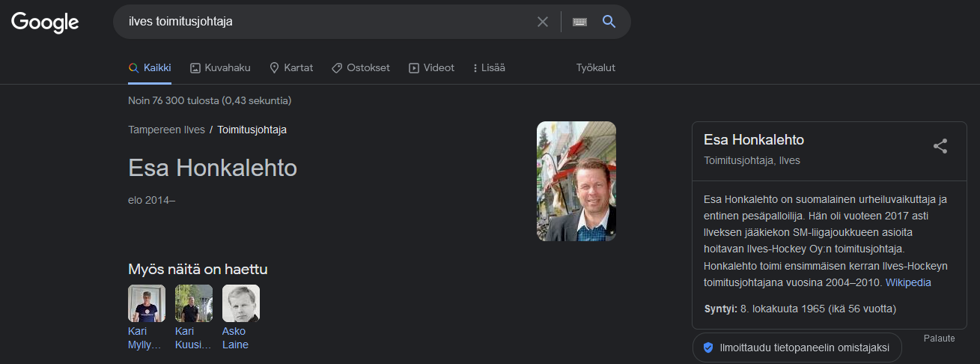This screenshot has width=980, height=364.
Task: Open the Kartat maps tab
Action: pos(291,67)
